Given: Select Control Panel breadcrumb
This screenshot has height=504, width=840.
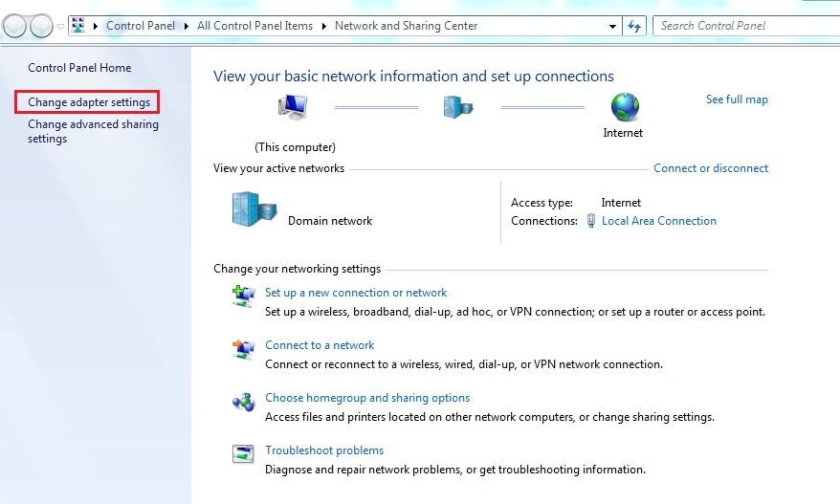Looking at the screenshot, I should [141, 26].
